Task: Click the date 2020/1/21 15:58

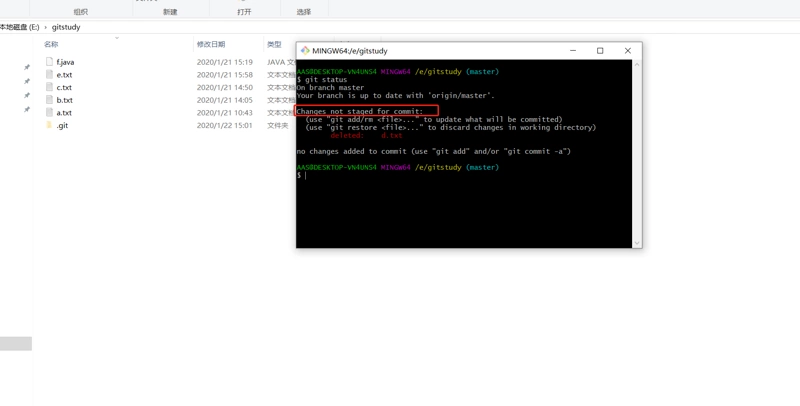Action: 225,75
